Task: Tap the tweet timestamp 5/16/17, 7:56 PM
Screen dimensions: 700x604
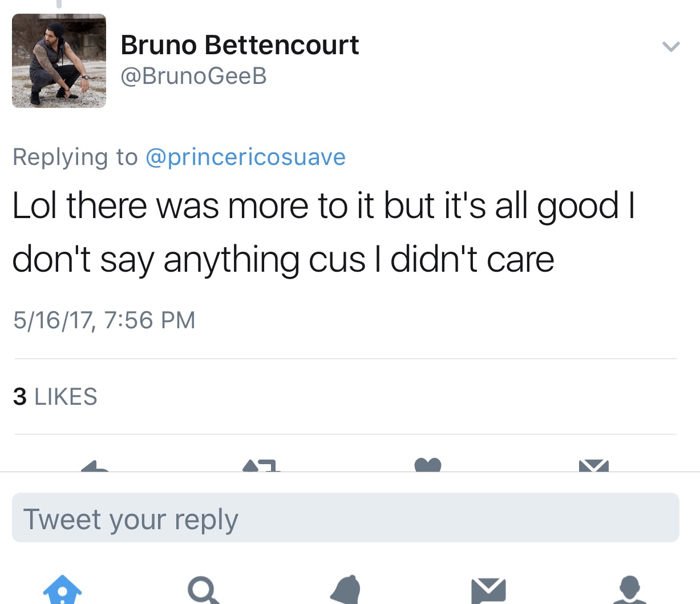Action: [x=104, y=320]
